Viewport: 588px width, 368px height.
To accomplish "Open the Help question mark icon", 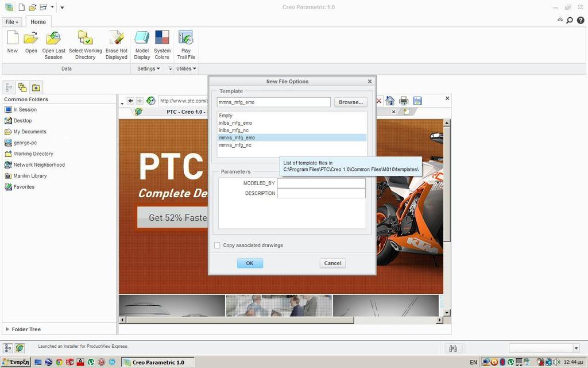I will tap(581, 20).
